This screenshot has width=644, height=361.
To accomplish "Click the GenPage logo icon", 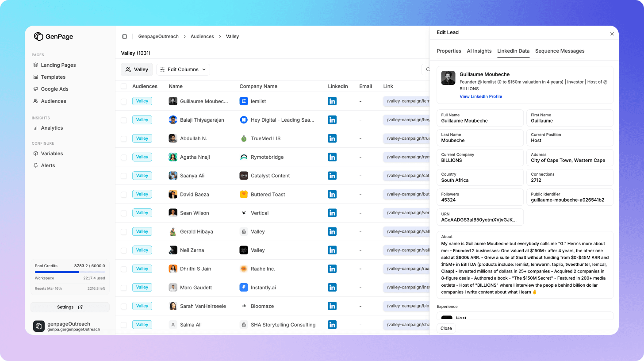I will click(38, 36).
